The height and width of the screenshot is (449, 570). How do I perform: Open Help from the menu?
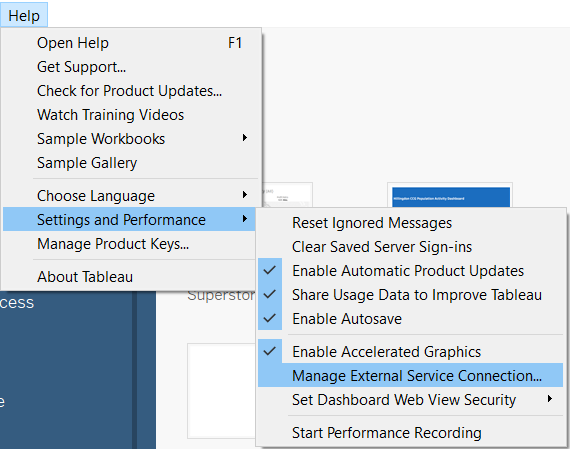coord(131,43)
